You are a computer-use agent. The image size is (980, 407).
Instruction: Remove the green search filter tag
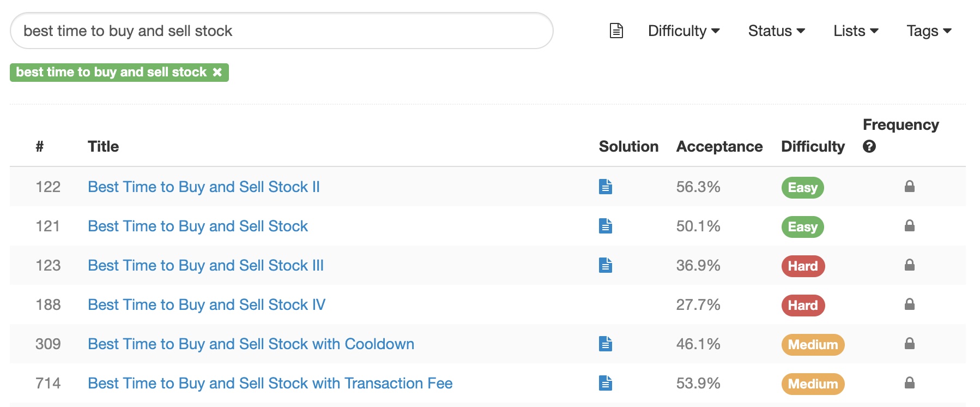[x=217, y=72]
